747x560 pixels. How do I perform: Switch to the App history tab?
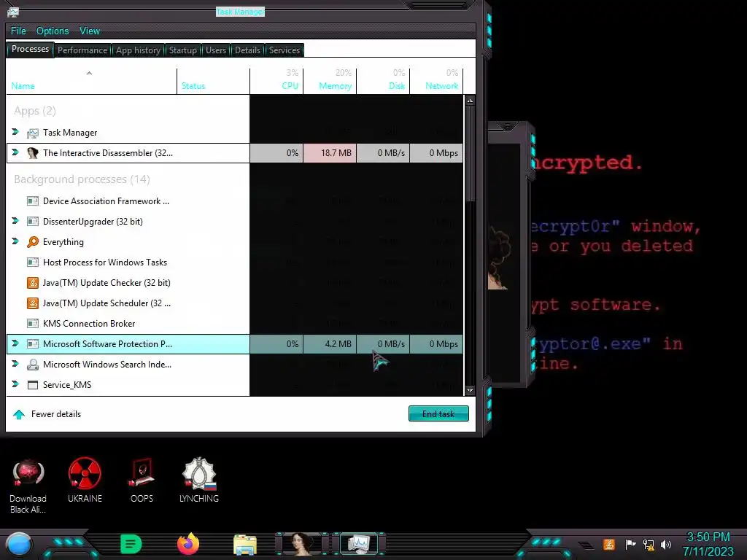[138, 50]
